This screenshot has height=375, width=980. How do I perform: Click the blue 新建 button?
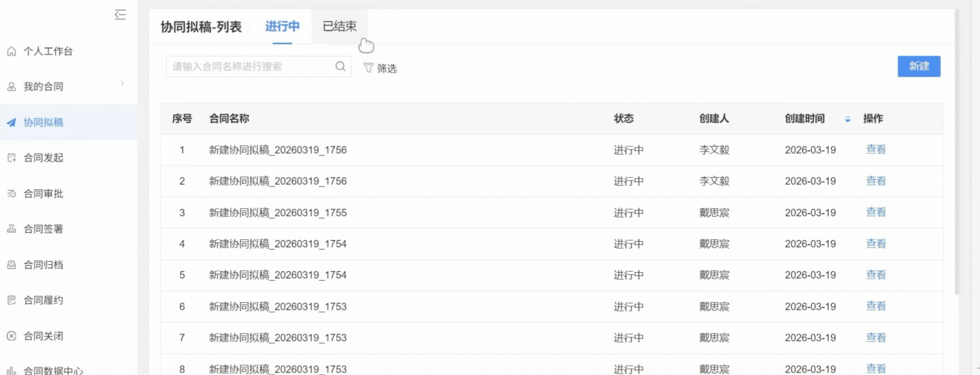pos(918,66)
